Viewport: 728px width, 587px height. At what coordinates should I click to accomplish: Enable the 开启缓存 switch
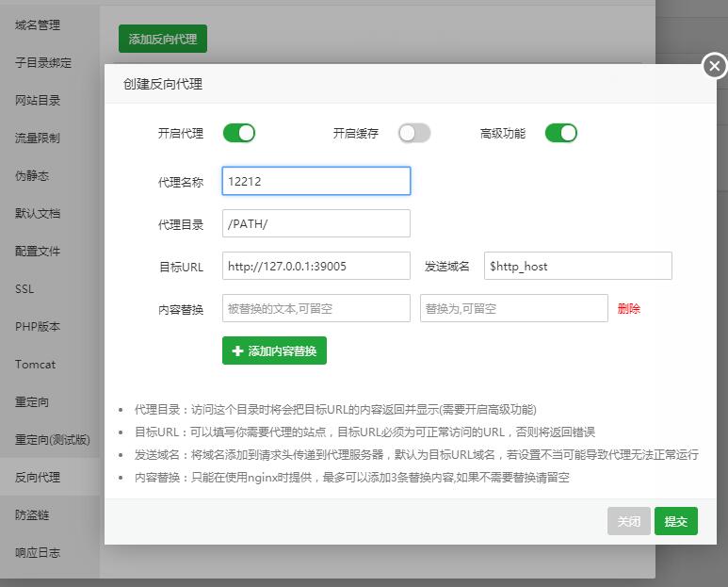click(414, 133)
